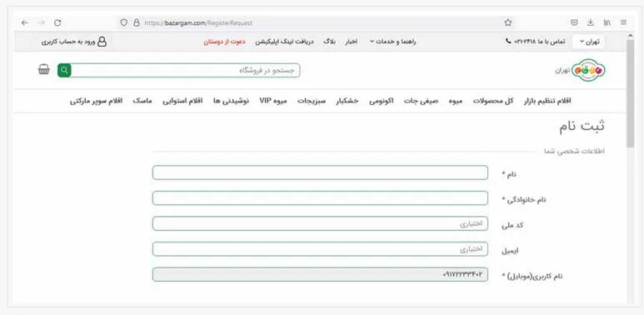Image resolution: width=644 pixels, height=315 pixels.
Task: Open the ماسک category
Action: click(142, 101)
